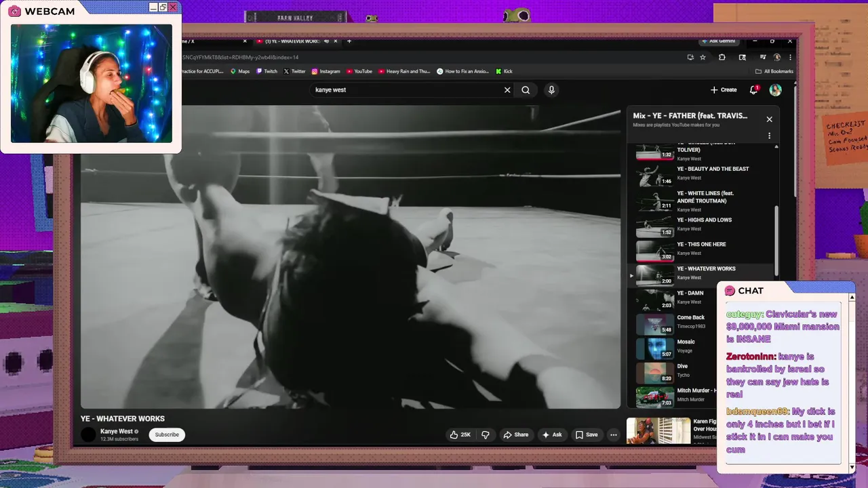Viewport: 868px width, 488px height.
Task: Open the Twitter bookmark
Action: click(294, 71)
